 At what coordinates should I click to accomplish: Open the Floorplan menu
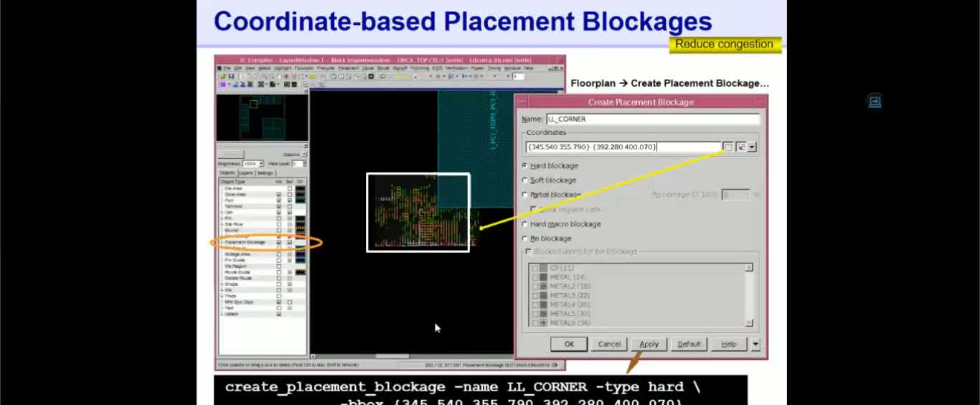(x=303, y=68)
